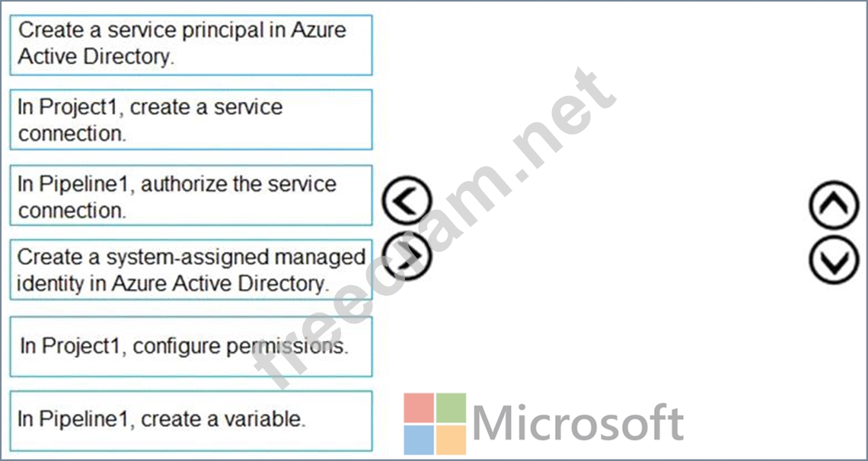Screen dimensions: 868x461
Task: Select 'In Project1, create a service connection'
Action: tap(190, 119)
